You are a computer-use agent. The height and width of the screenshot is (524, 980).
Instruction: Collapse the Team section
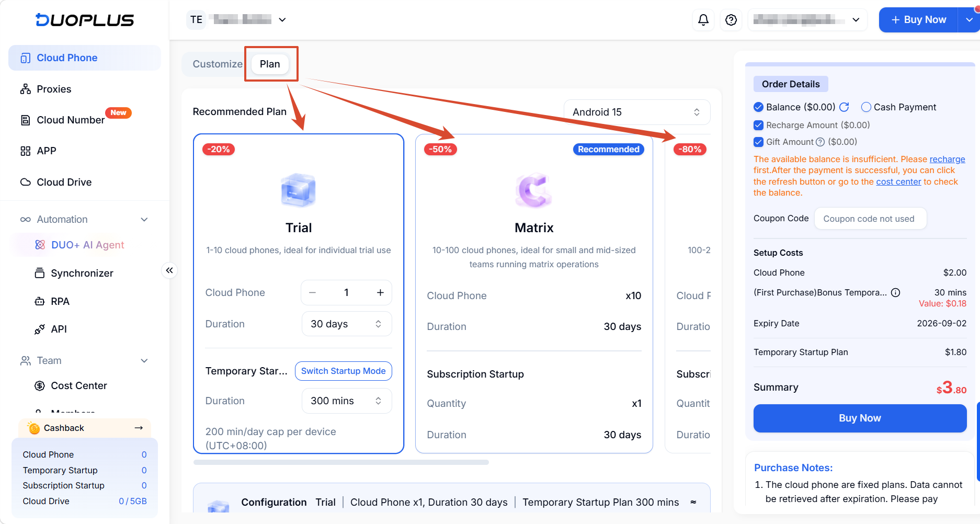(144, 361)
